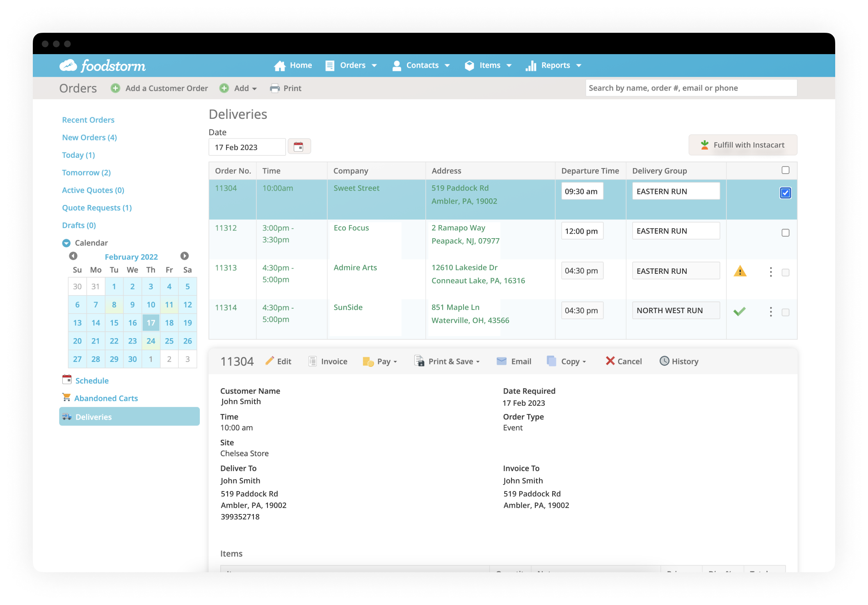Collapse the Calendar section
The width and height of the screenshot is (868, 605).
point(66,243)
